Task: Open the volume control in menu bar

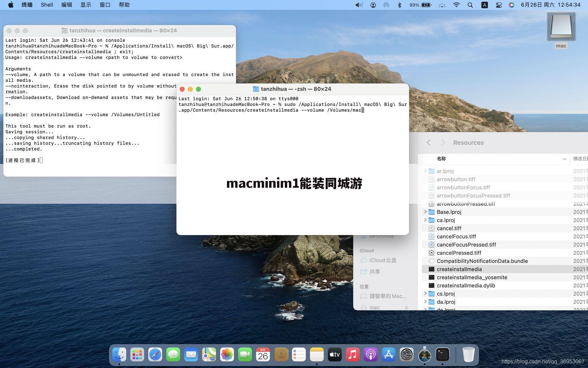Action: 359,5
